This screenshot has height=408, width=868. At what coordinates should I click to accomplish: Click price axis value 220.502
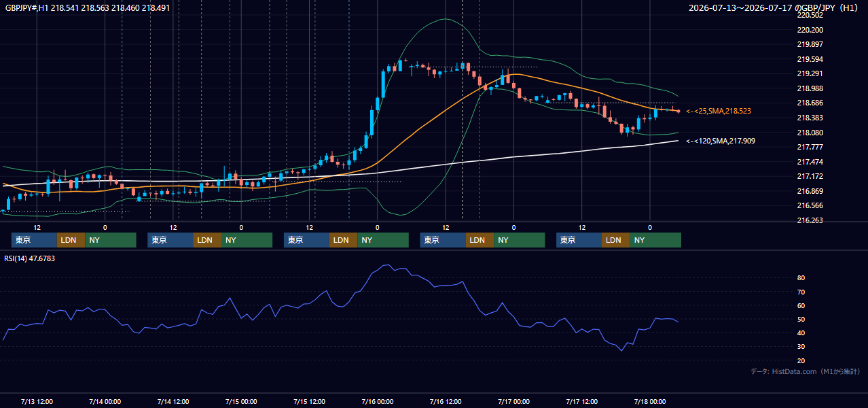coord(810,15)
